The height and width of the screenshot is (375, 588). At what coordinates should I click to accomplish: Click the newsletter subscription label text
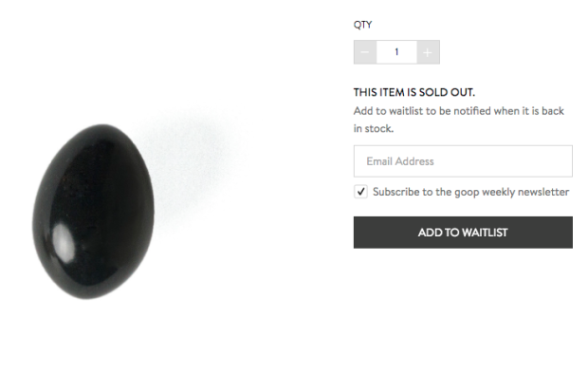[x=471, y=192]
